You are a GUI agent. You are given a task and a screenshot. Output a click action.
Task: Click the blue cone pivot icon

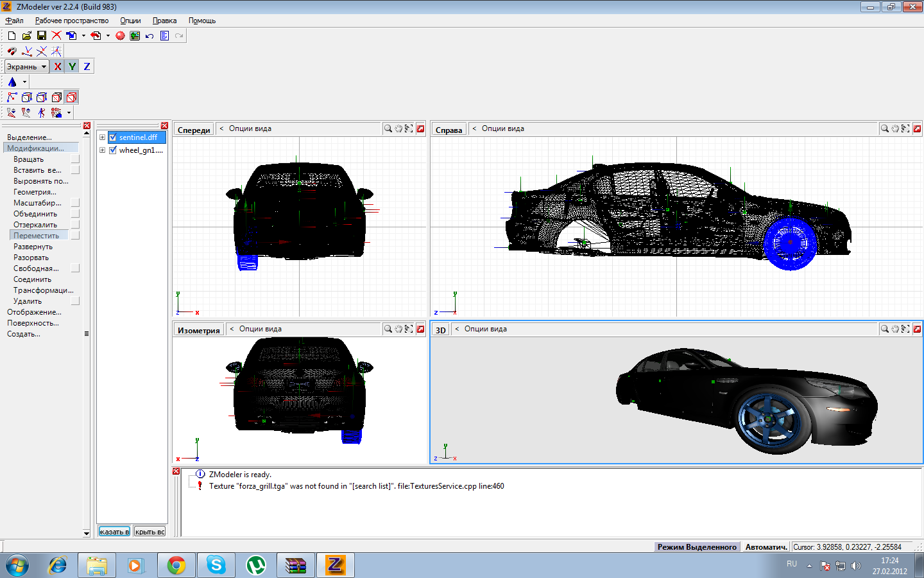click(12, 82)
